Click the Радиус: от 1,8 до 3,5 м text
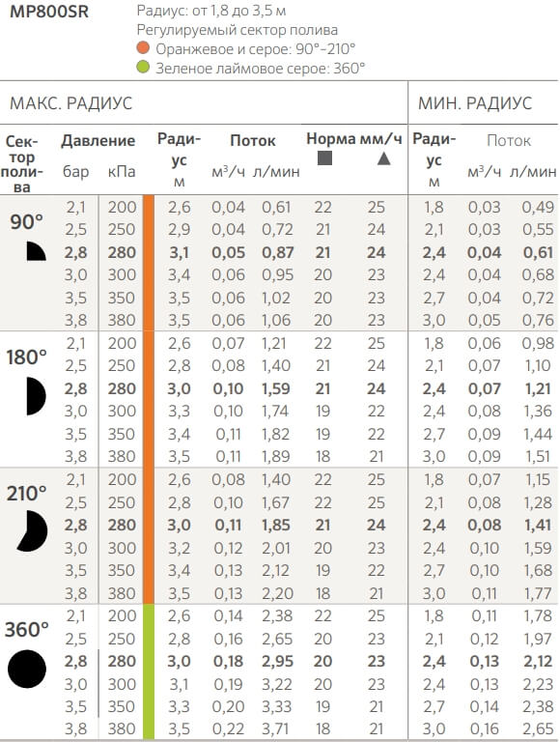 (210, 11)
